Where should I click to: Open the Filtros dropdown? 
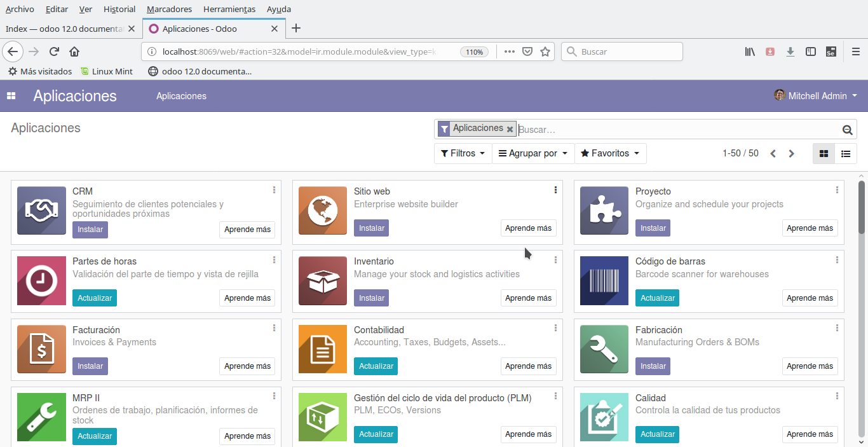point(463,153)
